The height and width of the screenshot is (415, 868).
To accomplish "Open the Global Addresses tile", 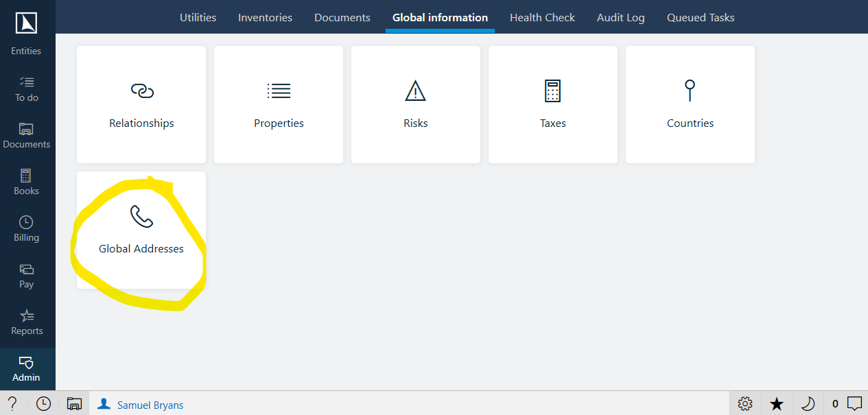I will pyautogui.click(x=141, y=230).
